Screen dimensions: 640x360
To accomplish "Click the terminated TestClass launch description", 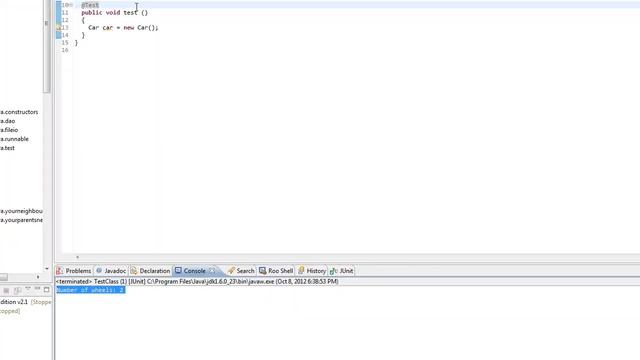I will coord(197,282).
